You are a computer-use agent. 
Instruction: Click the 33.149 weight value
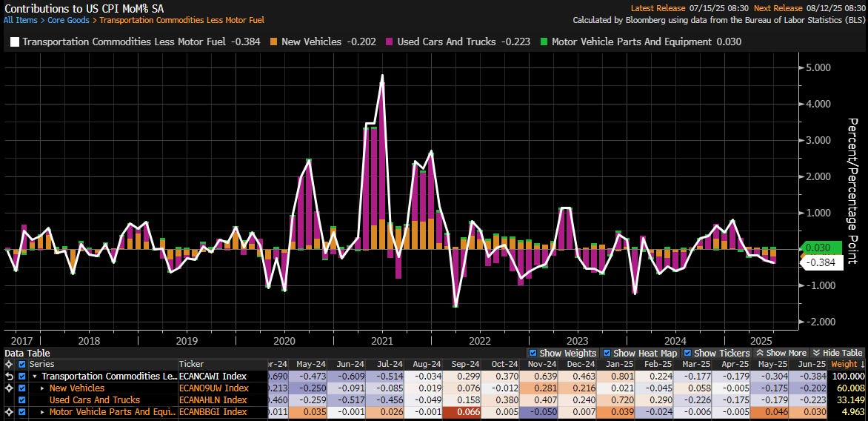849,400
